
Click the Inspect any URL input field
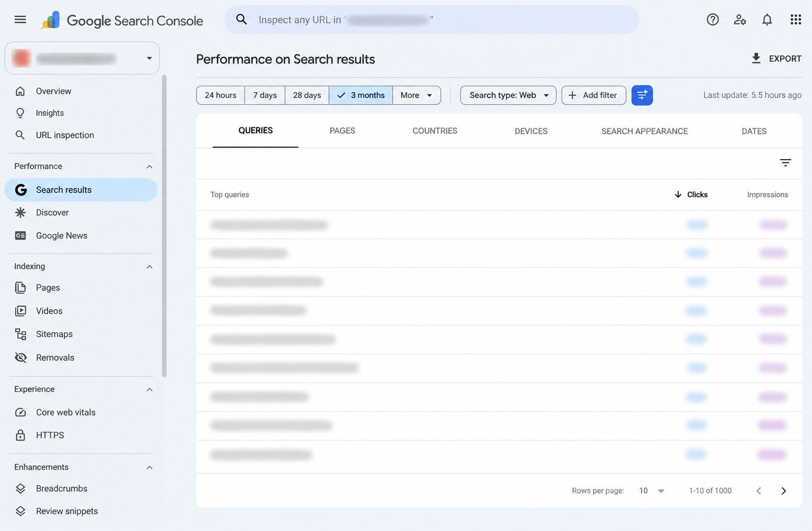(432, 20)
